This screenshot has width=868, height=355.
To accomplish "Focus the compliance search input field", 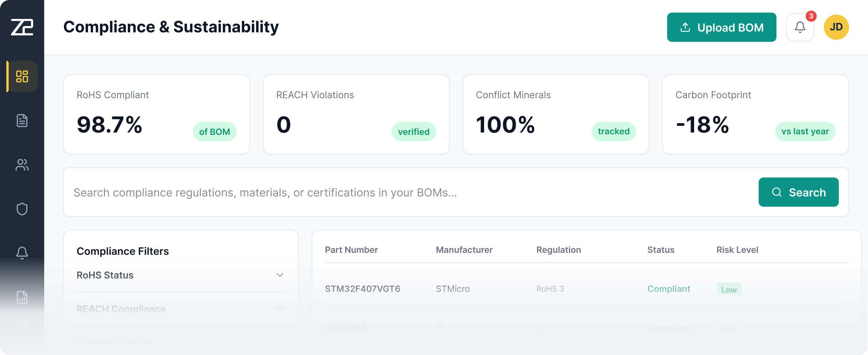I will coord(410,192).
